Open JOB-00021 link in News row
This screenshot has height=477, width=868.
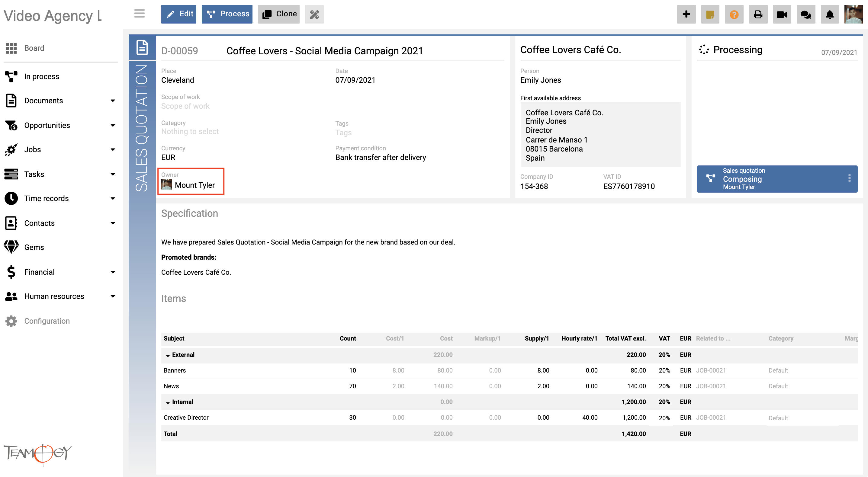coord(711,386)
